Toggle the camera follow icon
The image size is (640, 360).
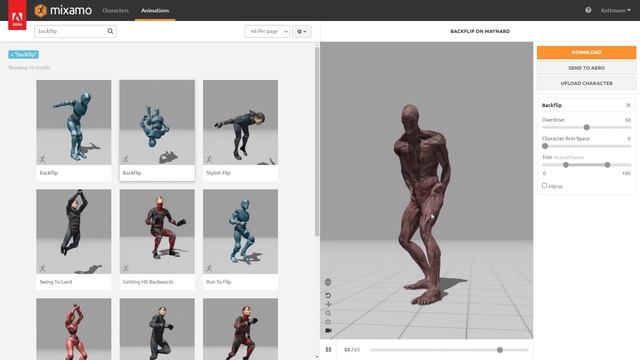point(328,331)
